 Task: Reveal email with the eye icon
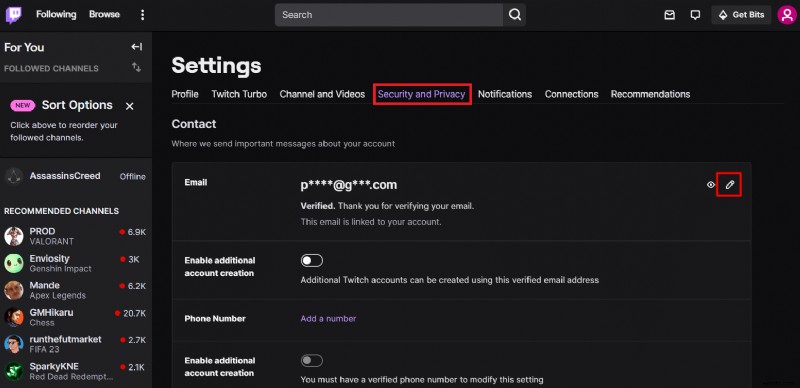pyautogui.click(x=711, y=185)
